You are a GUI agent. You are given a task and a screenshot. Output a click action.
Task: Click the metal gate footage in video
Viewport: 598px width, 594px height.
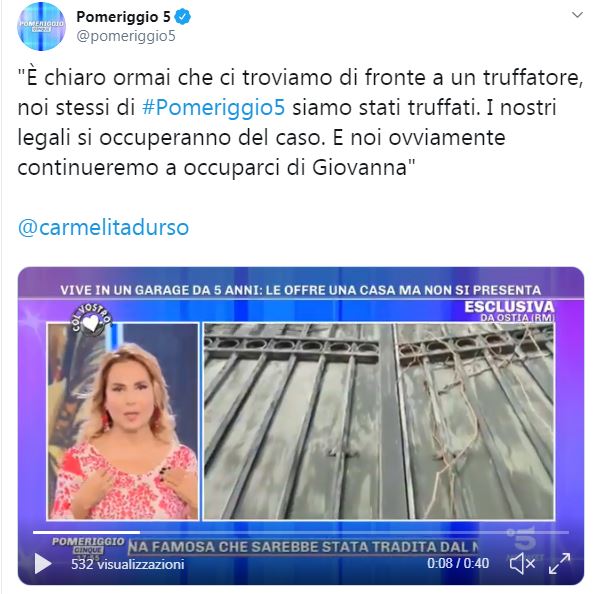point(378,421)
